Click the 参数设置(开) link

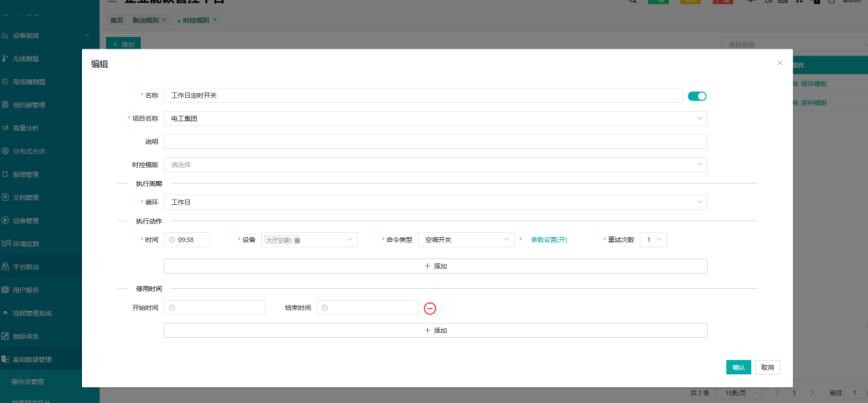click(549, 240)
